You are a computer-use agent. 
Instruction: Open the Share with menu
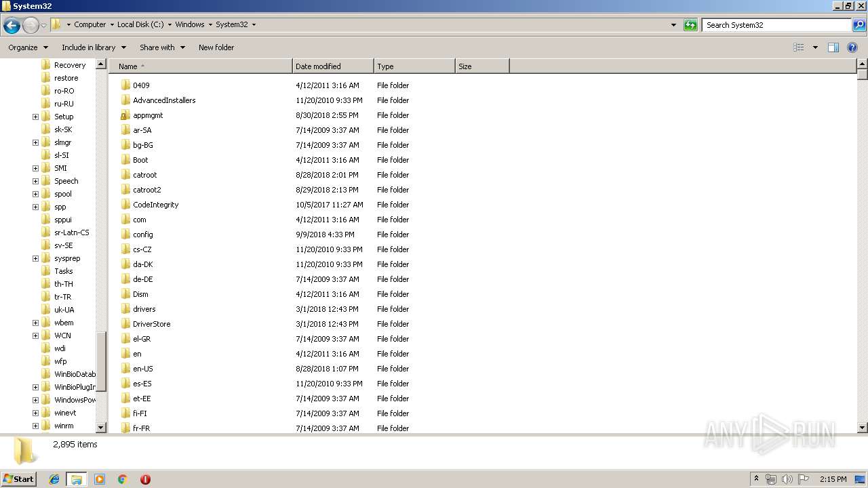click(162, 47)
